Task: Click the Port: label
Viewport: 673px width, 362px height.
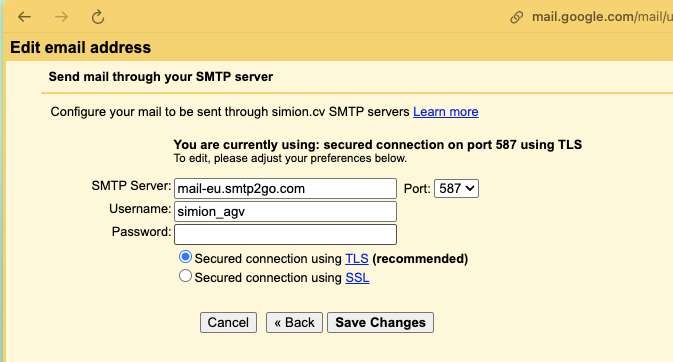Action: click(x=417, y=189)
